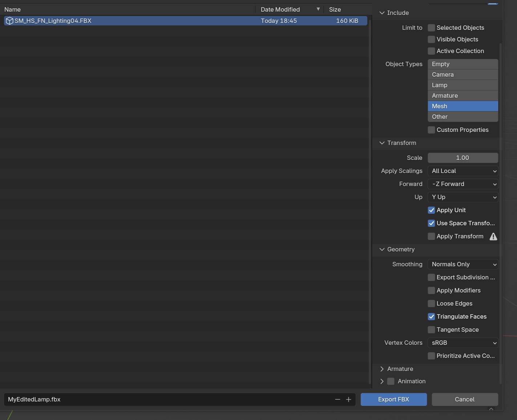This screenshot has width=517, height=420.
Task: Open the Apply Scalings dropdown
Action: (463, 171)
